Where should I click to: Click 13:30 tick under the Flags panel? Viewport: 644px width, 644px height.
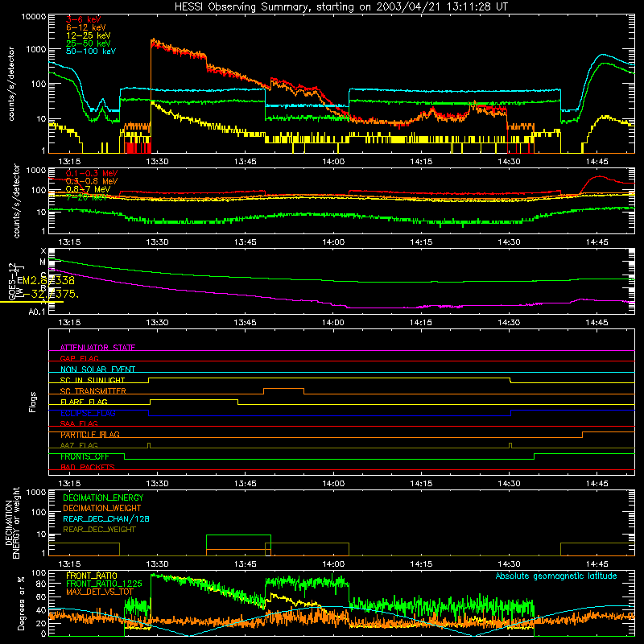pos(157,484)
